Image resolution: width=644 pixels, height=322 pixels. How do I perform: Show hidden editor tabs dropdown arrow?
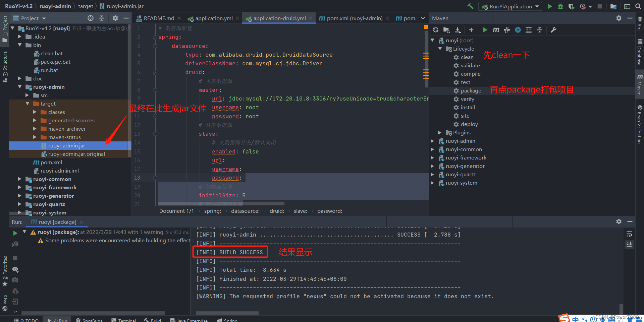click(423, 18)
